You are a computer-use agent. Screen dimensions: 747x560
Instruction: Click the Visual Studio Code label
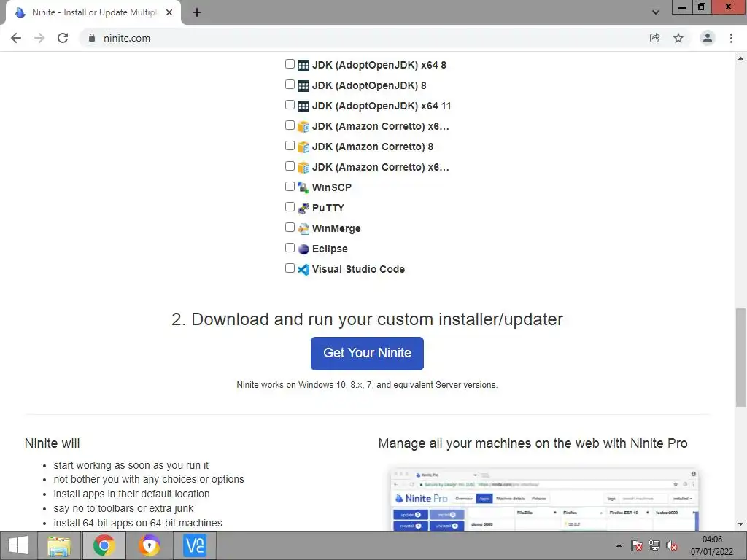click(x=358, y=270)
